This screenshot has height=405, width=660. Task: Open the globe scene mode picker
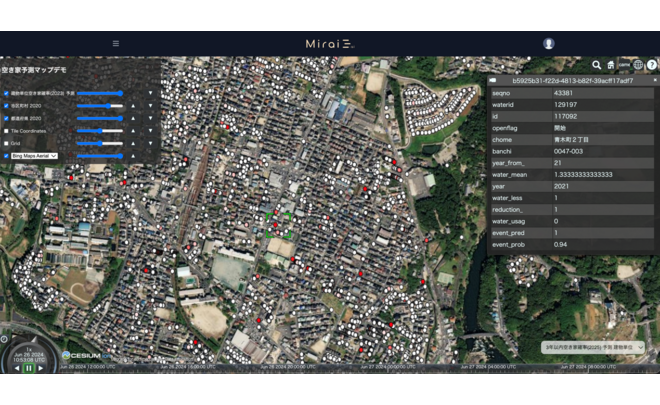pyautogui.click(x=638, y=64)
